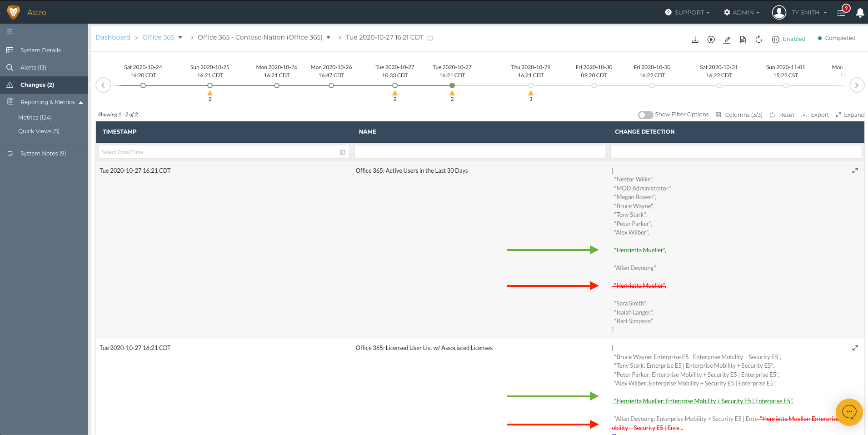Screen dimensions: 868x435
Task: Open the Office 365 - Contoso Nation dropdown
Action: click(328, 37)
